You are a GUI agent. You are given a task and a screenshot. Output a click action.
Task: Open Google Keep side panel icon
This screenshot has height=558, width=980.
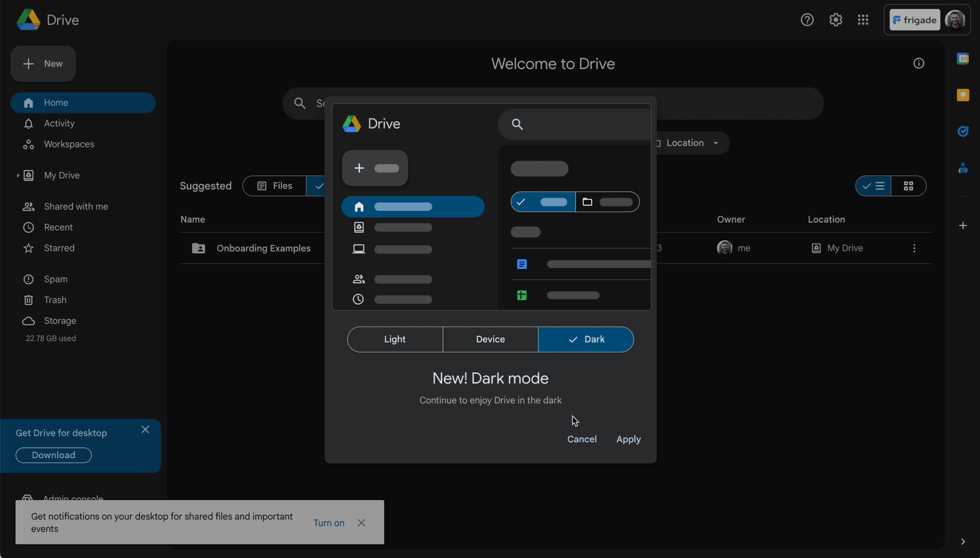point(963,95)
